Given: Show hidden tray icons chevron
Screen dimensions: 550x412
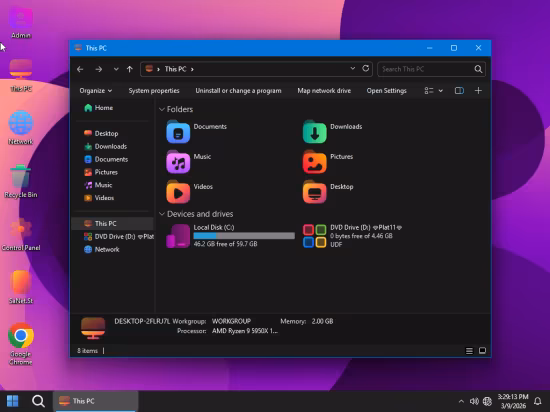Looking at the screenshot, I should pyautogui.click(x=461, y=401).
